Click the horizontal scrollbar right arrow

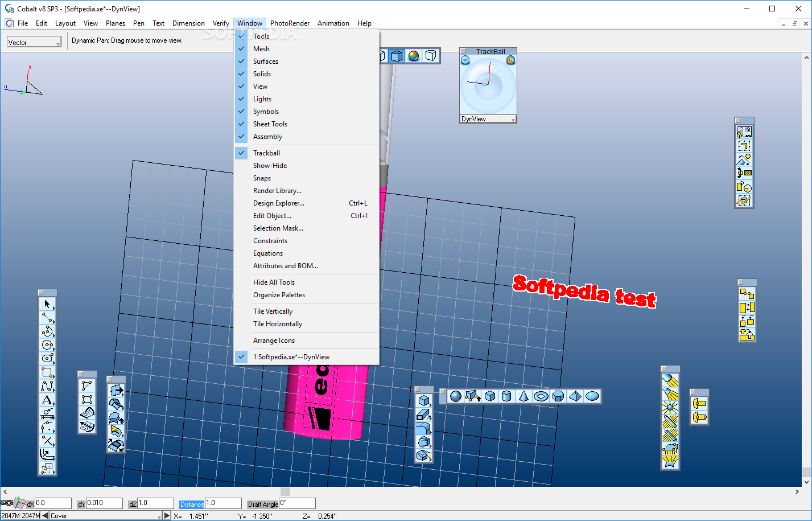coord(797,491)
